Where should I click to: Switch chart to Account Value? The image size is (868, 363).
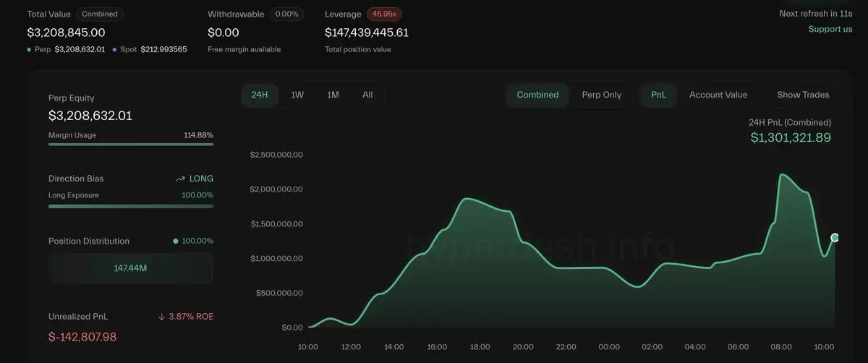click(x=718, y=95)
